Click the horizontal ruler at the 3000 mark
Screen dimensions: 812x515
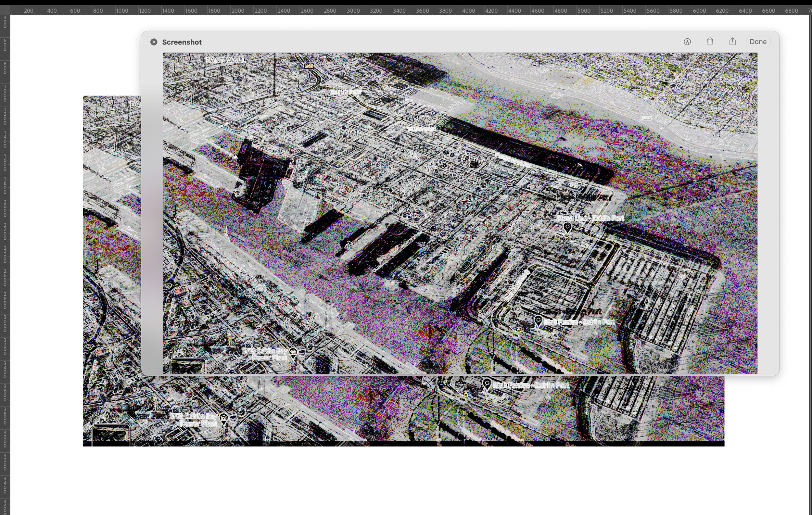(x=353, y=10)
